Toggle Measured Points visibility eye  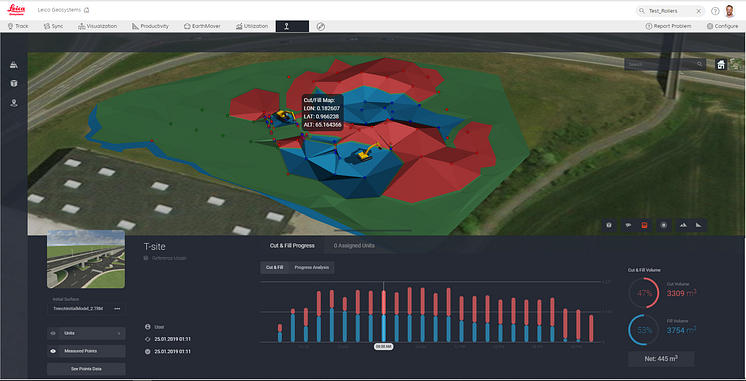pos(53,352)
